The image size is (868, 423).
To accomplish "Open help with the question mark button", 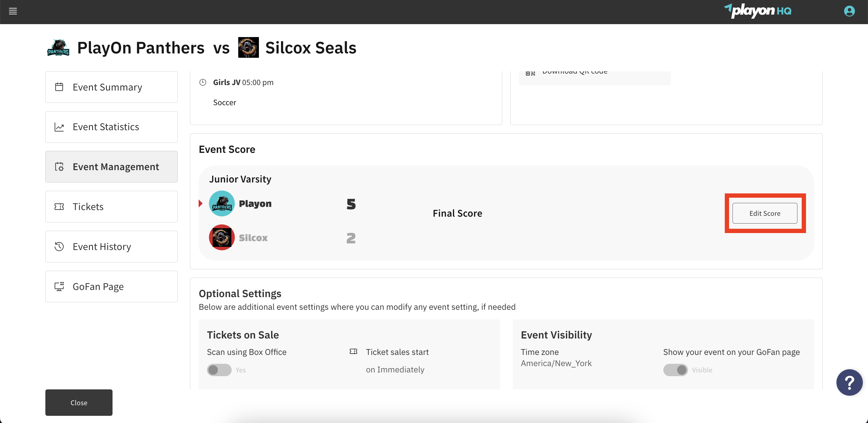I will [849, 382].
